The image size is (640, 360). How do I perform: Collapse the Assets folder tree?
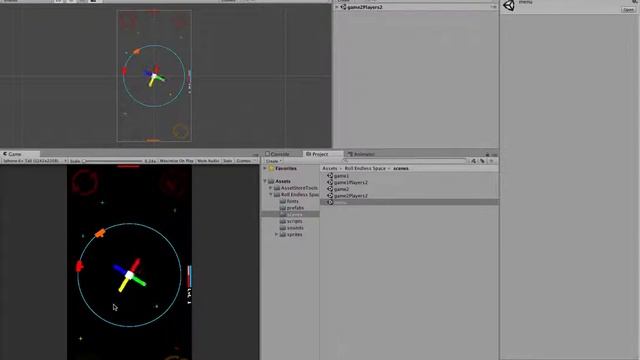[x=264, y=181]
